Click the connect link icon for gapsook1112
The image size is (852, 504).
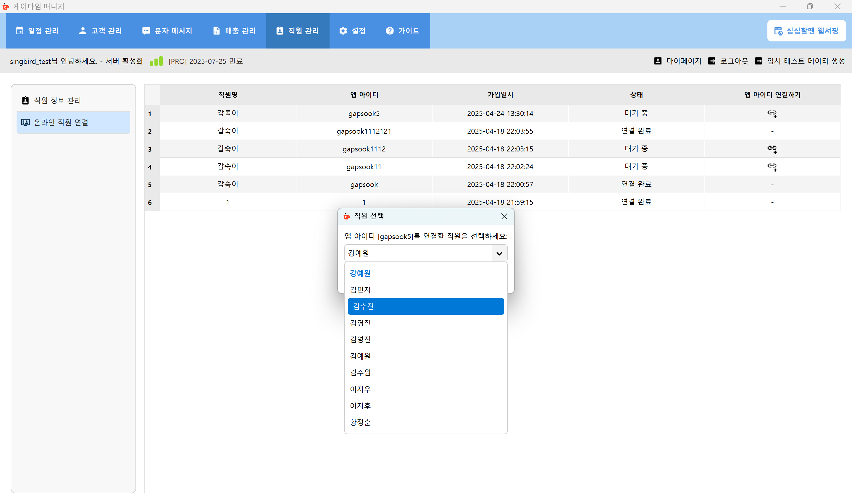pyautogui.click(x=772, y=149)
